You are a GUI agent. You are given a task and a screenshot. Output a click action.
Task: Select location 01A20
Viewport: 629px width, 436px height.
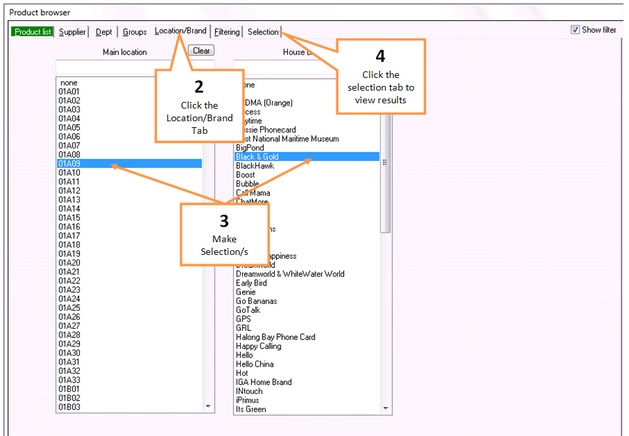129,263
